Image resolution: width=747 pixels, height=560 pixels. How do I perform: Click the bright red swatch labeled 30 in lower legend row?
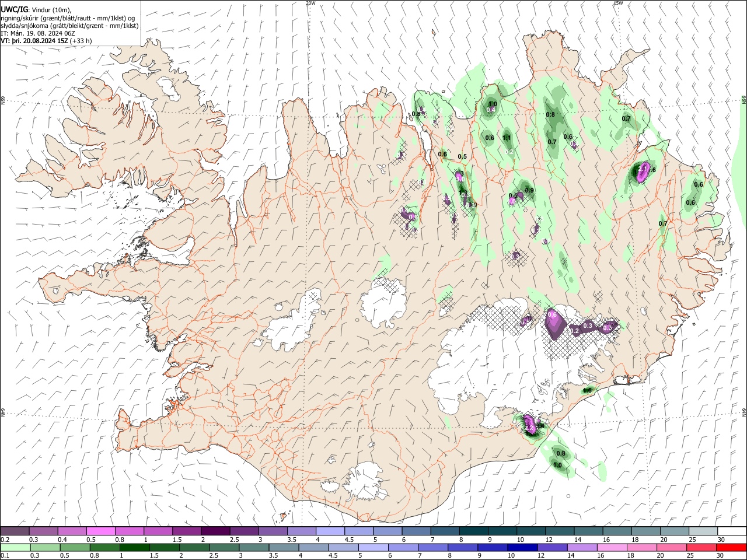731,547
